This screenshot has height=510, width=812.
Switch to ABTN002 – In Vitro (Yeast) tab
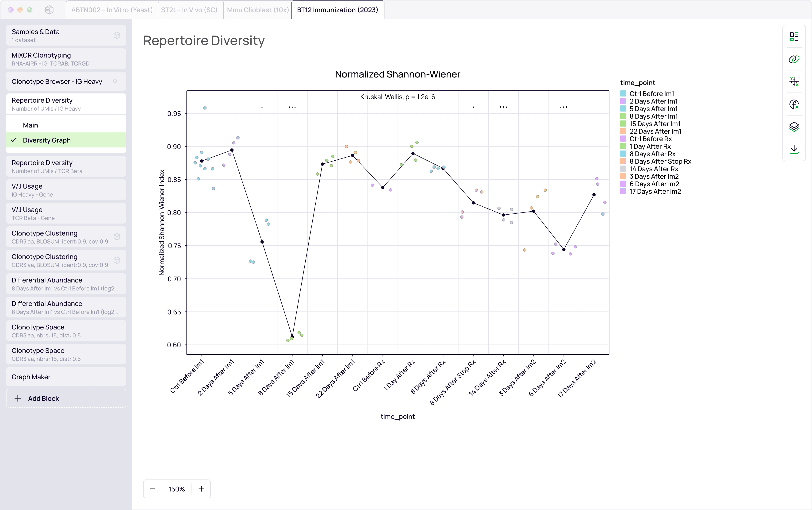[112, 10]
